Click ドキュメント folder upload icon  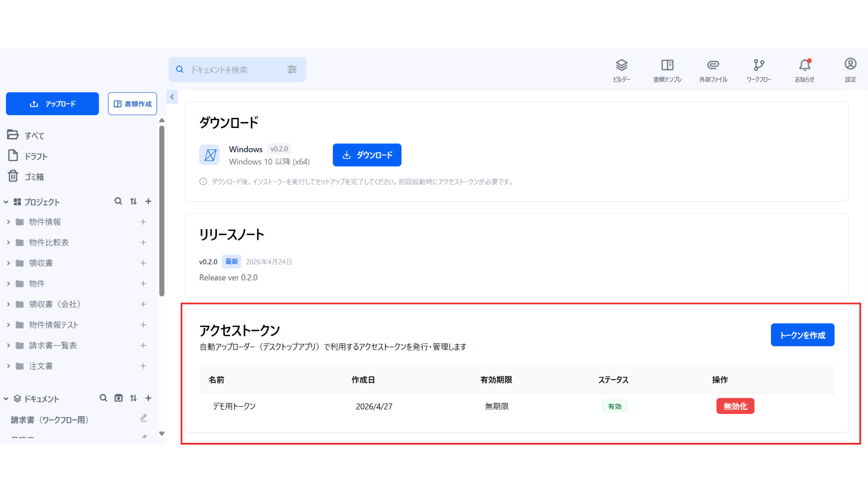(118, 398)
